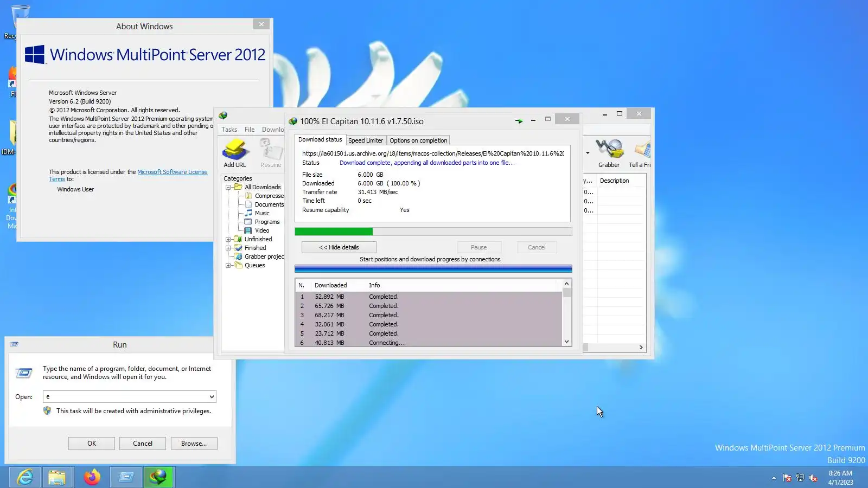
Task: Switch to the Speed Limiter tab
Action: pos(366,140)
